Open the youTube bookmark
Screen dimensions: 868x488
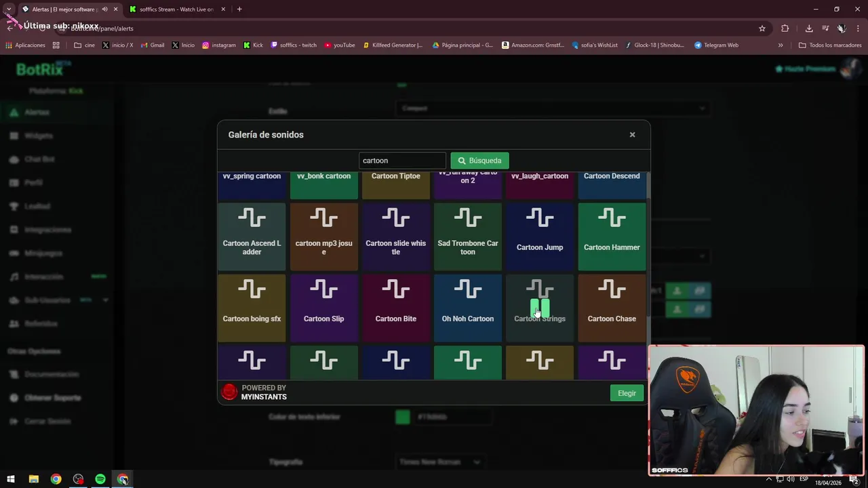click(x=340, y=45)
